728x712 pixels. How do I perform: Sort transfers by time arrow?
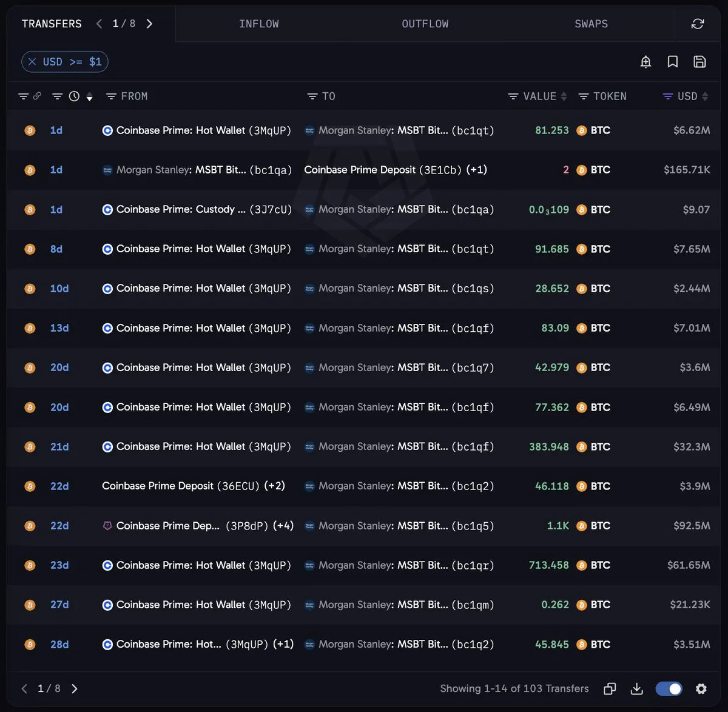[x=89, y=97]
